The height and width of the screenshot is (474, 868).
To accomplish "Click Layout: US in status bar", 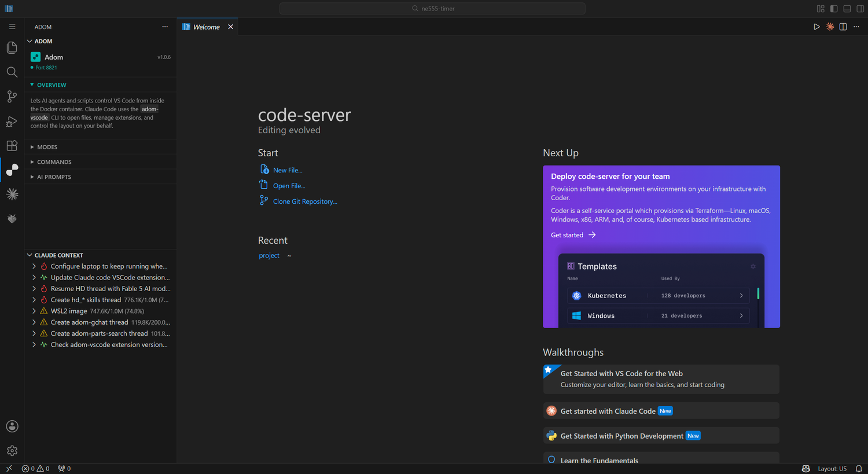I will [x=832, y=469].
